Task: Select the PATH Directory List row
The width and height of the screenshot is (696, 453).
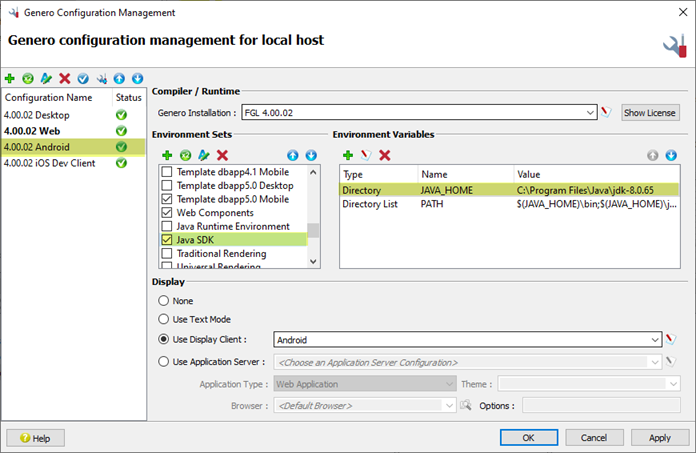Action: [x=510, y=204]
